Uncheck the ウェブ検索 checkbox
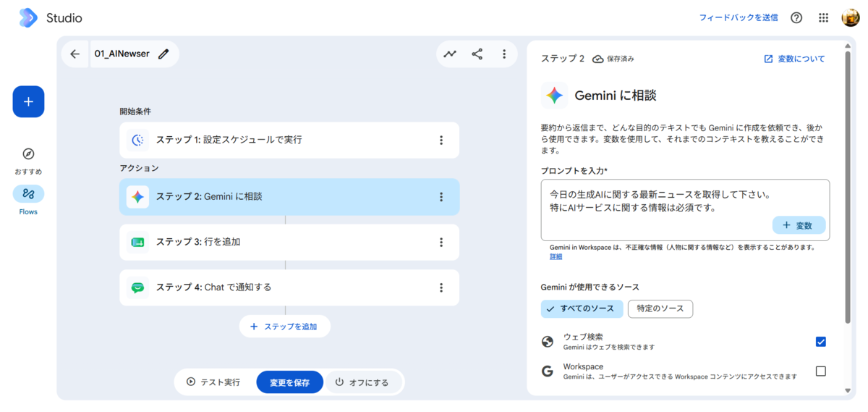Image resolution: width=868 pixels, height=412 pixels. [820, 342]
